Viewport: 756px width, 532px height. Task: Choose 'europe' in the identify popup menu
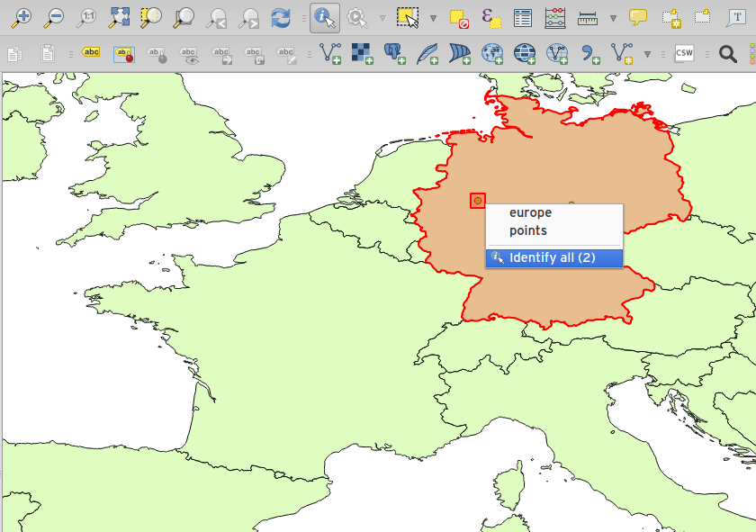(530, 213)
